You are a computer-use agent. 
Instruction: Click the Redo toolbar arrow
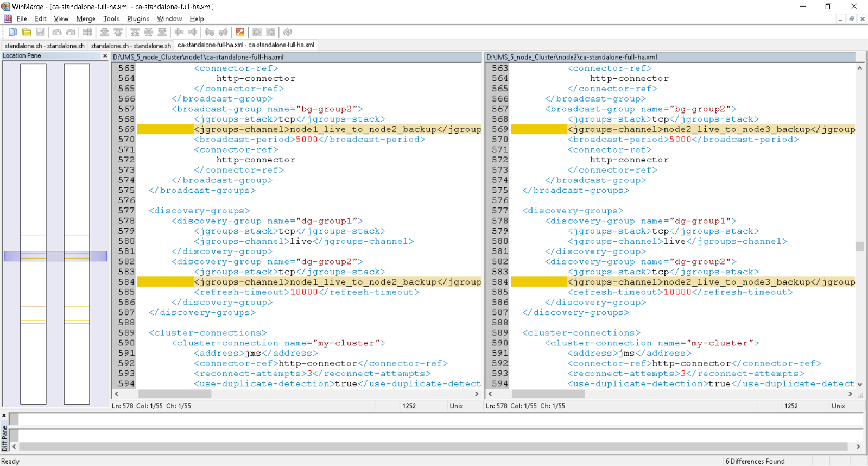pos(71,32)
